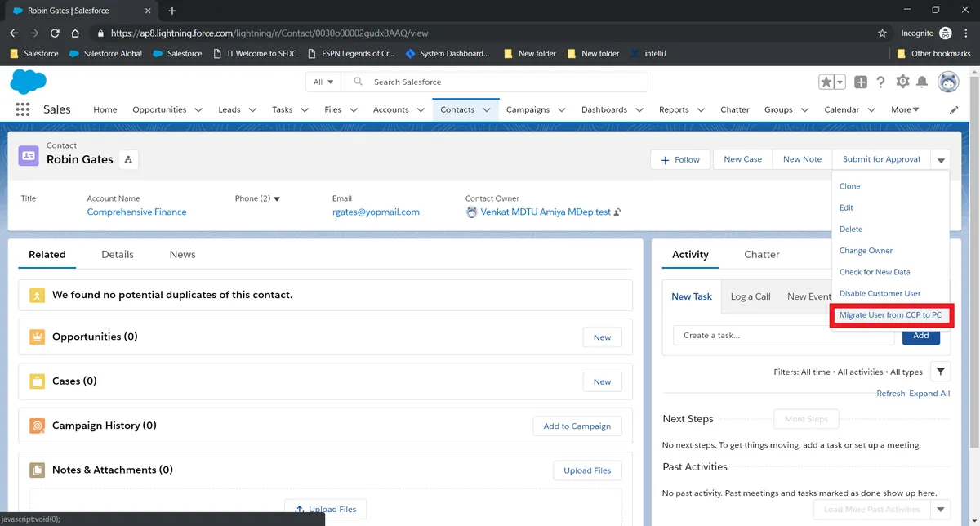Screen dimensions: 980x526
Task: Click the Add to Campaign button
Action: pos(577,426)
